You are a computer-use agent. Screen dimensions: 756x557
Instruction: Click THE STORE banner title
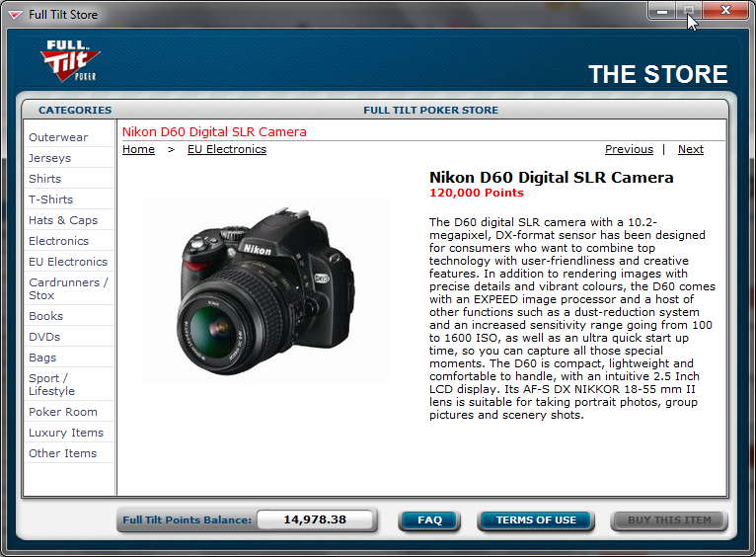pos(658,74)
